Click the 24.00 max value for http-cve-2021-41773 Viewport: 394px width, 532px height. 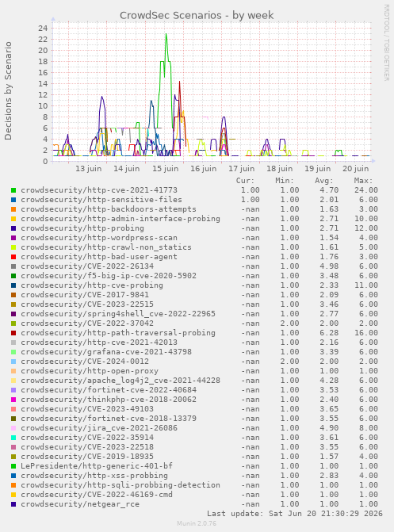pyautogui.click(x=366, y=190)
